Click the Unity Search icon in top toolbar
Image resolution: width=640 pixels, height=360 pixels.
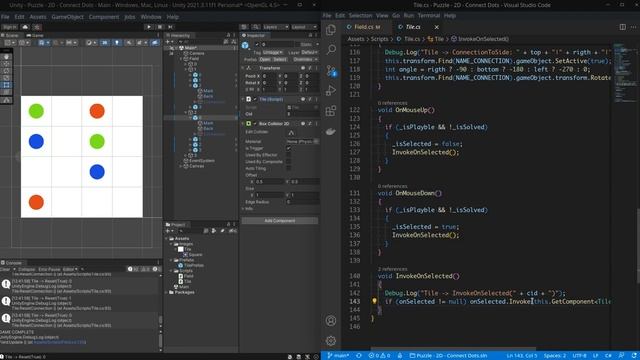click(x=256, y=27)
